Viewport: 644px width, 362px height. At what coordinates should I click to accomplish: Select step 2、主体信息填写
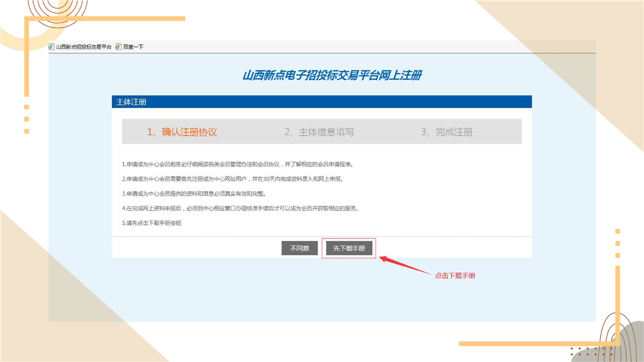tap(319, 132)
